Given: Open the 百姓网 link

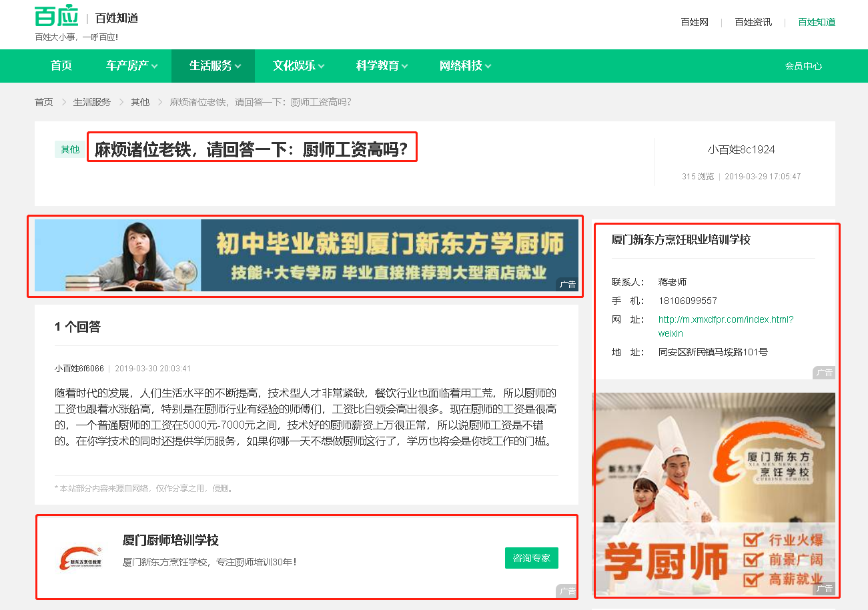Looking at the screenshot, I should (695, 22).
